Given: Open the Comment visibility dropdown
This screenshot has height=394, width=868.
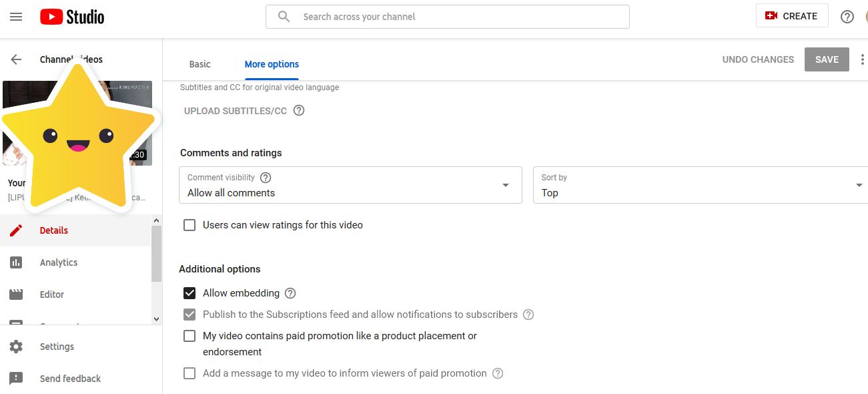Looking at the screenshot, I should pos(351,185).
